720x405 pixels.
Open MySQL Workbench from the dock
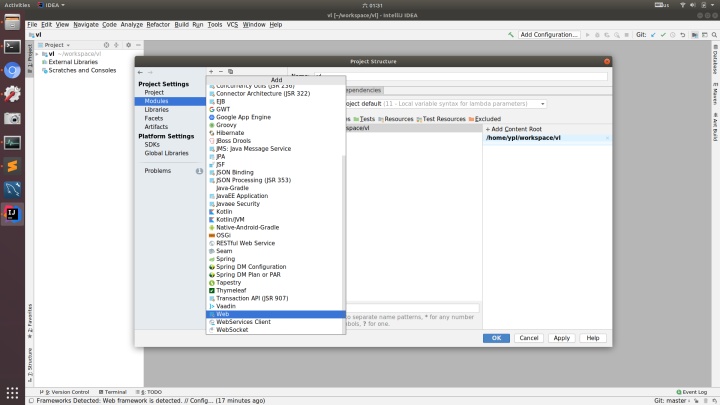click(12, 190)
